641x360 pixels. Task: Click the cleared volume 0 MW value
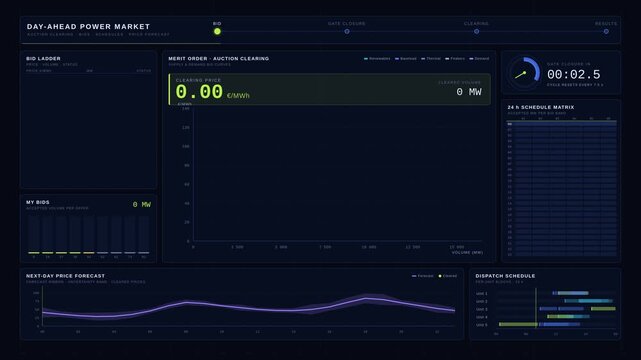pos(469,92)
